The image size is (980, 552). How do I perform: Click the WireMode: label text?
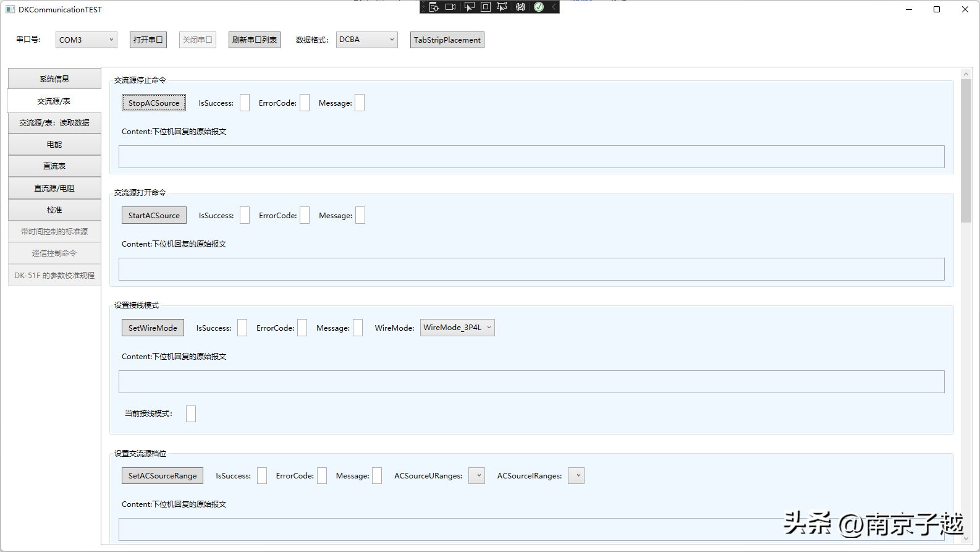[394, 328]
